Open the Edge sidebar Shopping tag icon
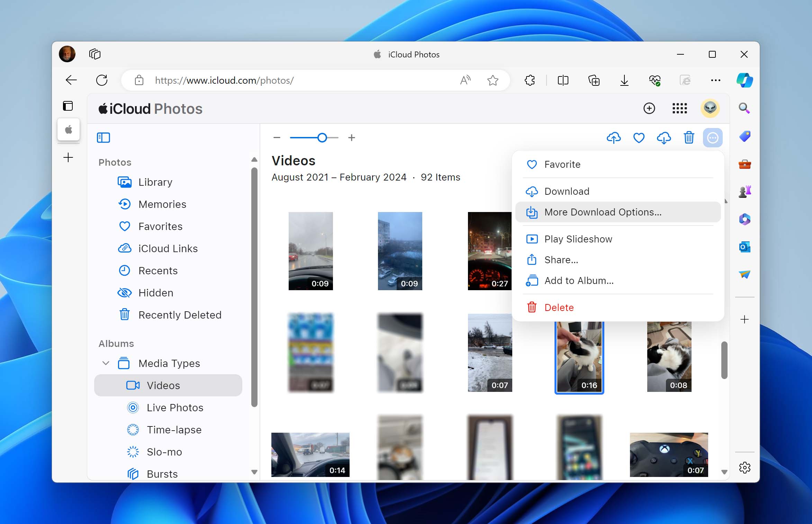812x524 pixels. (x=745, y=136)
